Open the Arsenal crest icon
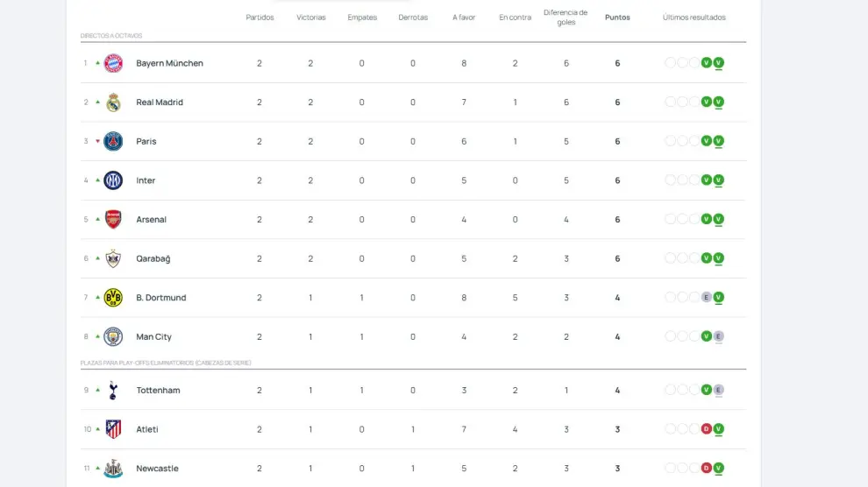868x487 pixels. tap(113, 219)
